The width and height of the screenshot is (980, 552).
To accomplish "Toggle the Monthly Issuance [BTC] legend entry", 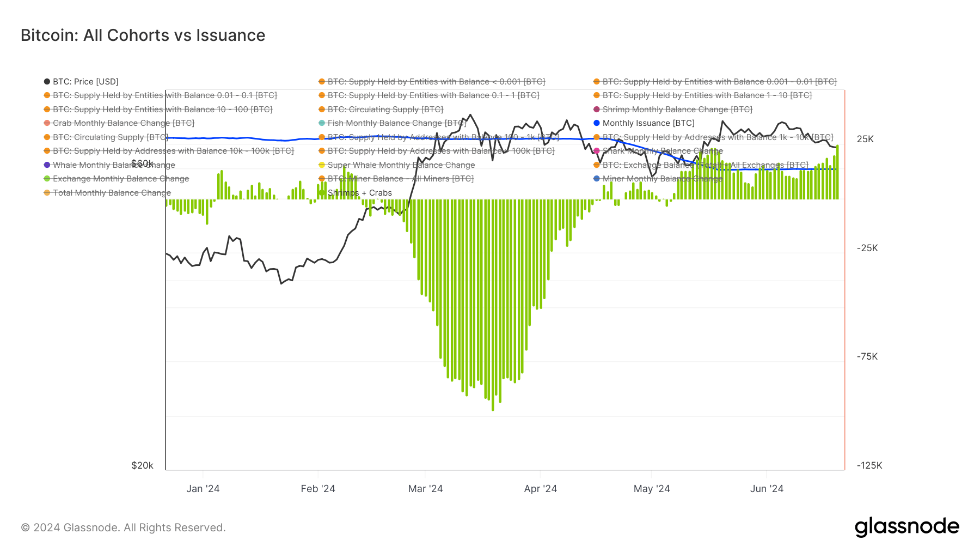I will coord(648,123).
